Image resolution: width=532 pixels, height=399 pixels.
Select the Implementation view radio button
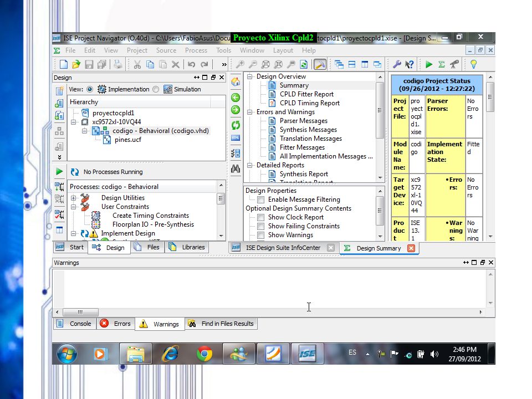[90, 89]
